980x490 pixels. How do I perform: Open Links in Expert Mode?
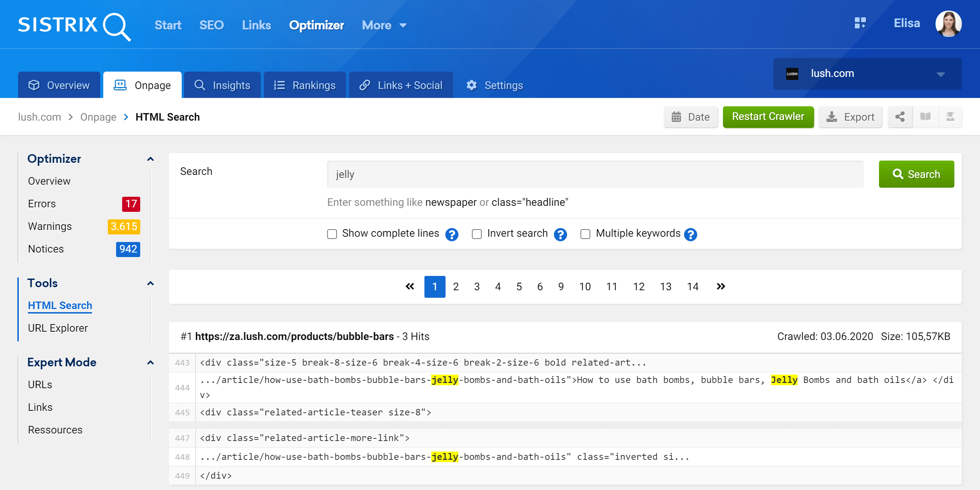40,407
